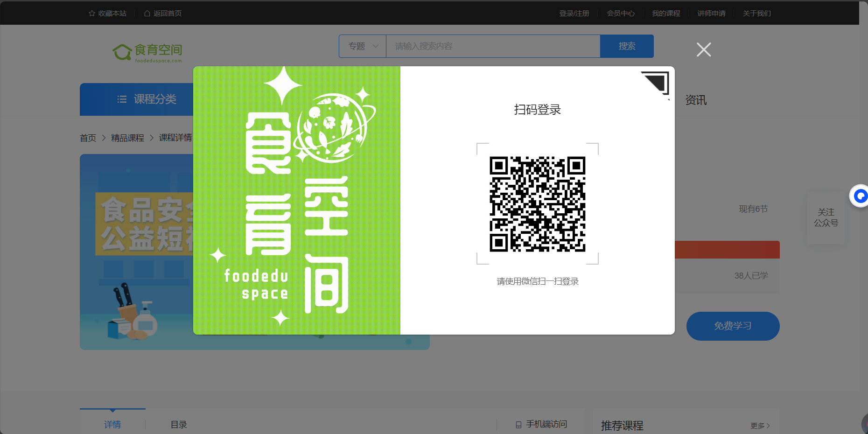Click the list icon beside 课程分类
The height and width of the screenshot is (434, 868).
click(x=122, y=99)
